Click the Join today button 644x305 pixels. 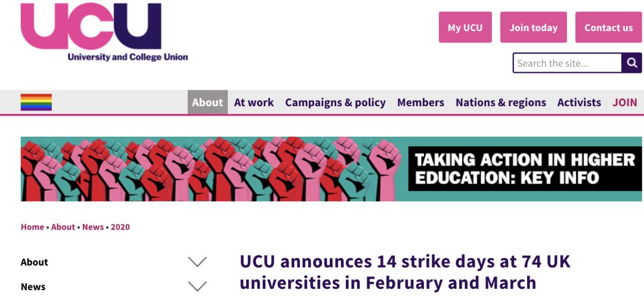[533, 27]
